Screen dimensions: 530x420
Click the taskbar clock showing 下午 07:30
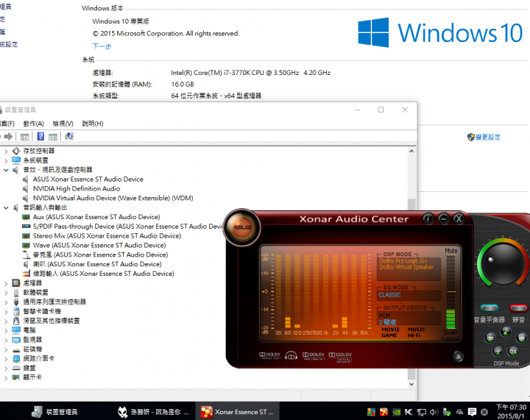point(511,412)
